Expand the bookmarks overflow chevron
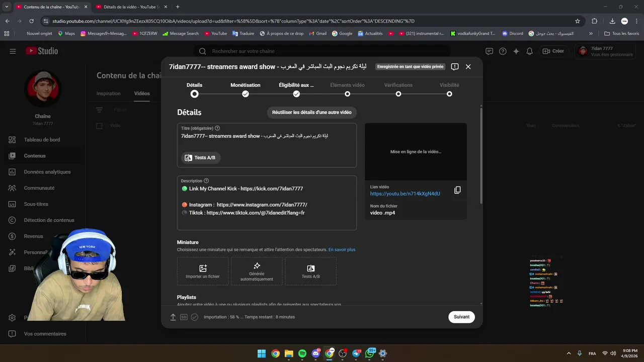 click(x=591, y=34)
